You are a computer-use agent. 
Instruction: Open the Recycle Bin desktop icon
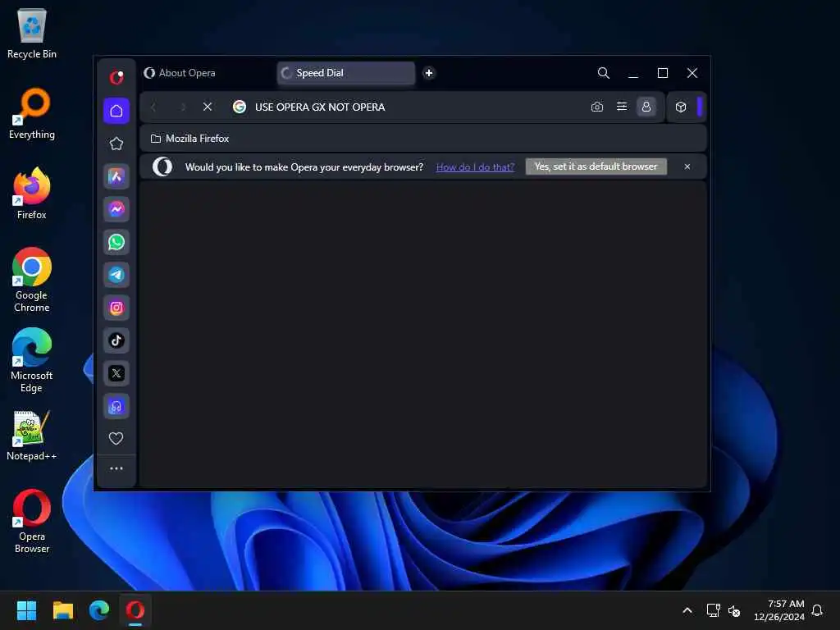click(32, 34)
